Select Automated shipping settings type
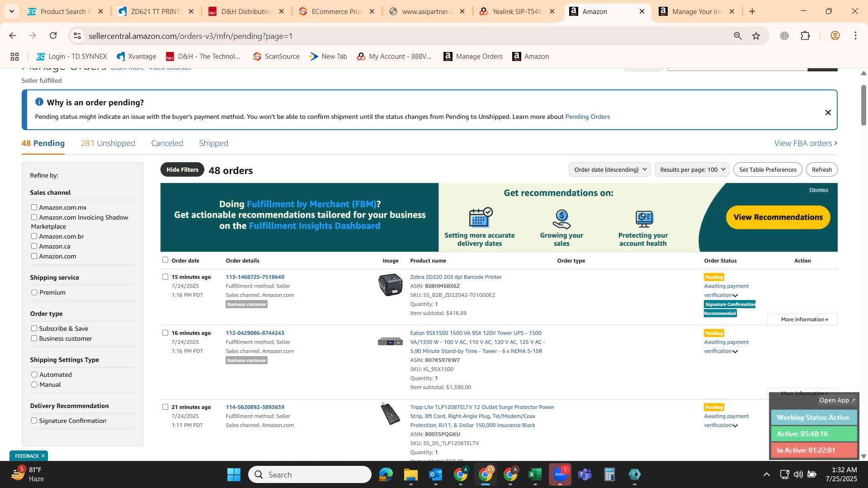This screenshot has width=868, height=488. click(34, 375)
